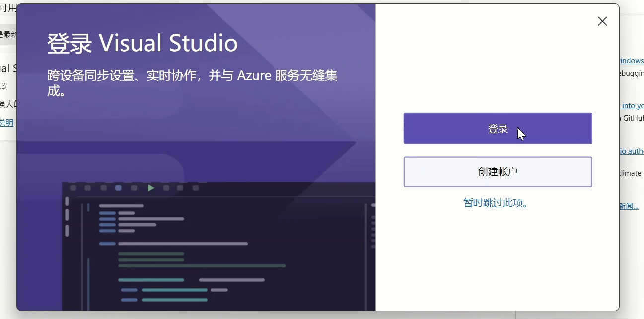Click the purple 登录 sign-in button
The image size is (644, 319).
[x=498, y=129]
